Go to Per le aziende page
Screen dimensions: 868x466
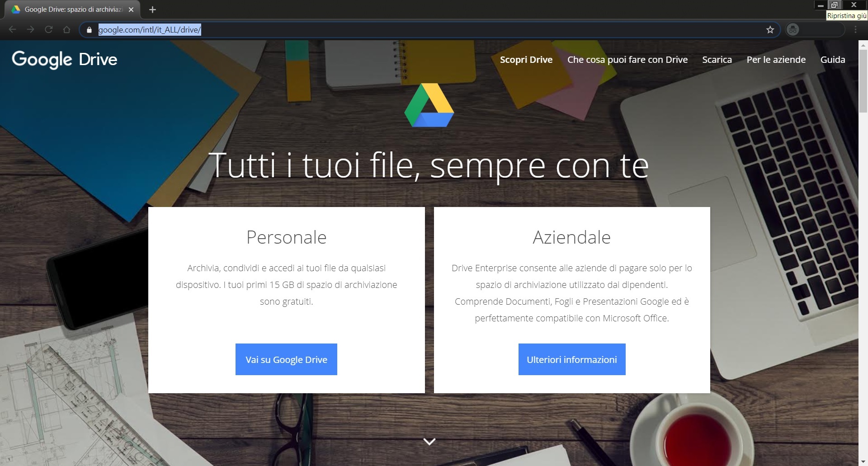(776, 60)
